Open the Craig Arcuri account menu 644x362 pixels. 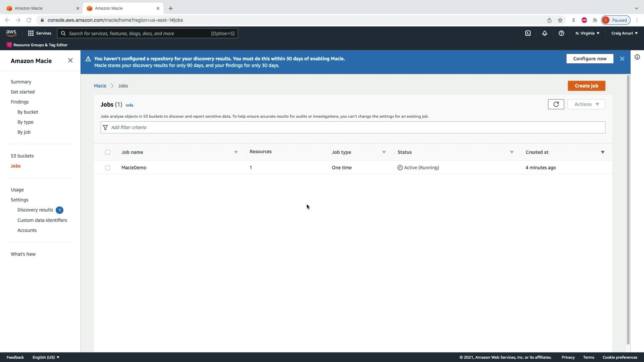click(624, 33)
